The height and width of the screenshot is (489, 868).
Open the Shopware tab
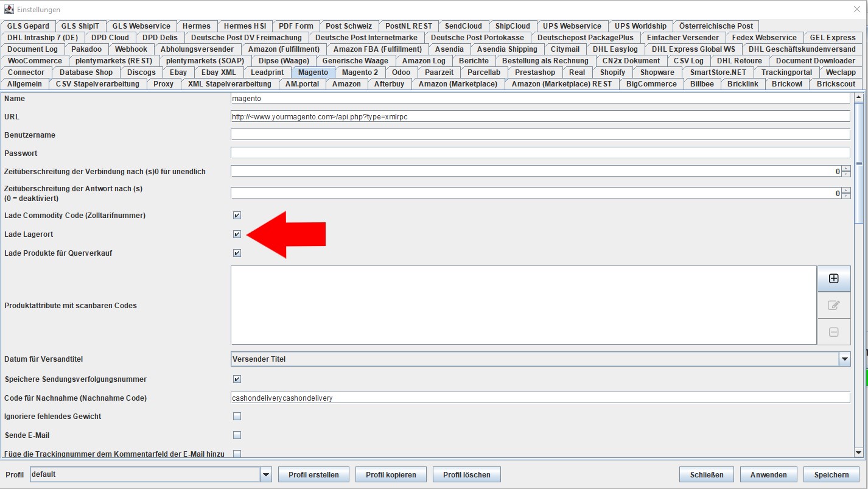[657, 72]
